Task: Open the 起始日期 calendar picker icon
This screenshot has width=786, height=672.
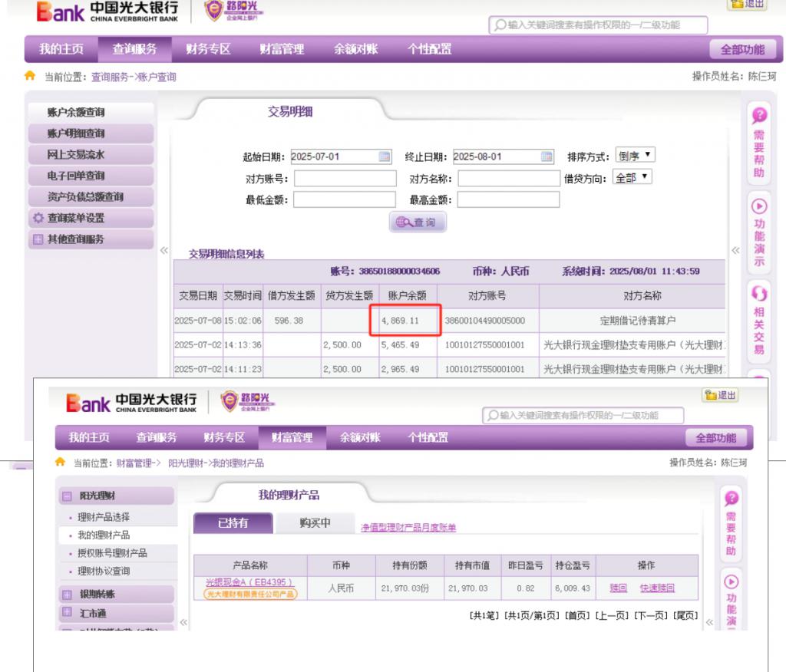Action: tap(385, 157)
